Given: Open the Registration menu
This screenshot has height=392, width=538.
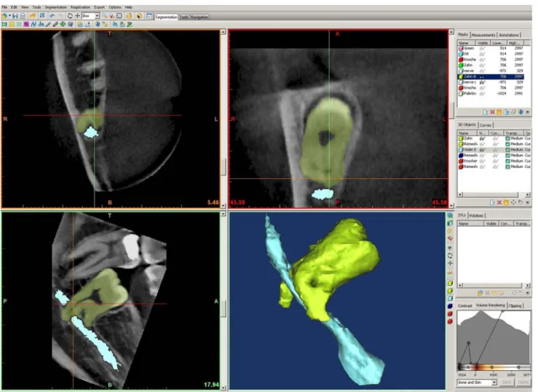Looking at the screenshot, I should click(80, 7).
